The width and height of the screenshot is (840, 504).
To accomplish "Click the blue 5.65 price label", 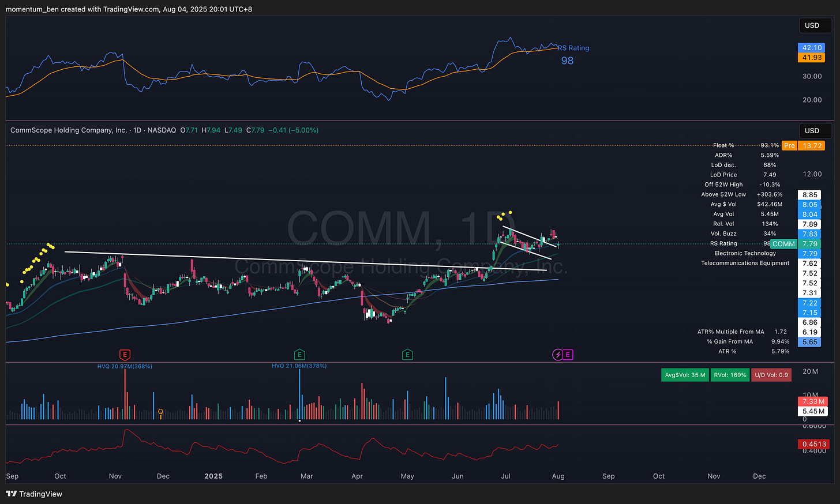I will point(809,342).
